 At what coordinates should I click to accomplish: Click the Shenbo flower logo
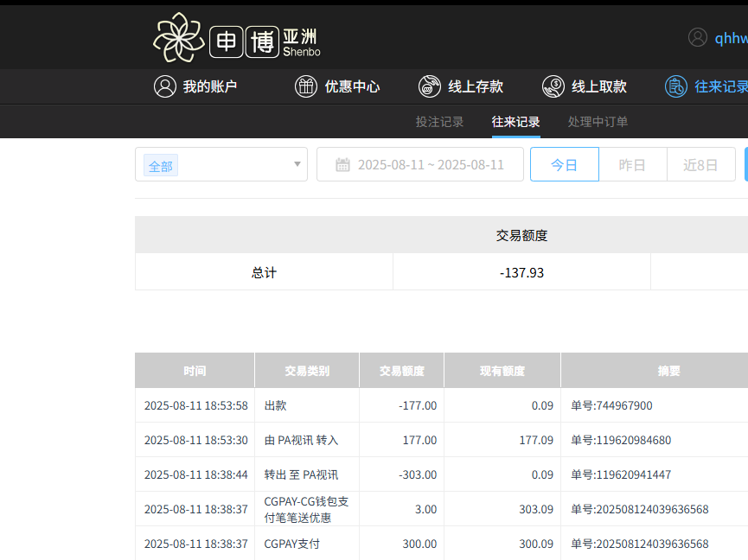coord(177,36)
